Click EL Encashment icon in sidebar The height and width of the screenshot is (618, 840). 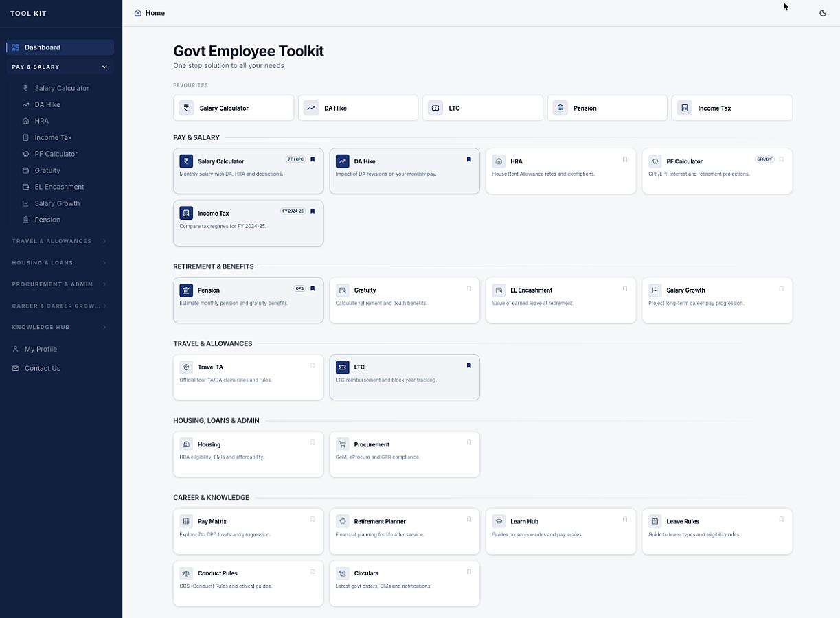[x=25, y=187]
